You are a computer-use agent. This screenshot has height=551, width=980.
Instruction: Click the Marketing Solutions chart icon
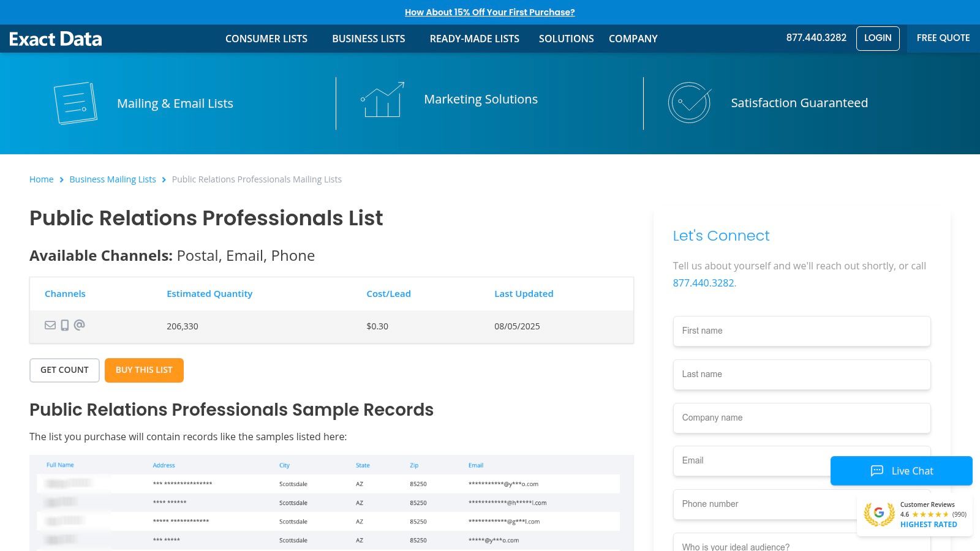point(383,99)
